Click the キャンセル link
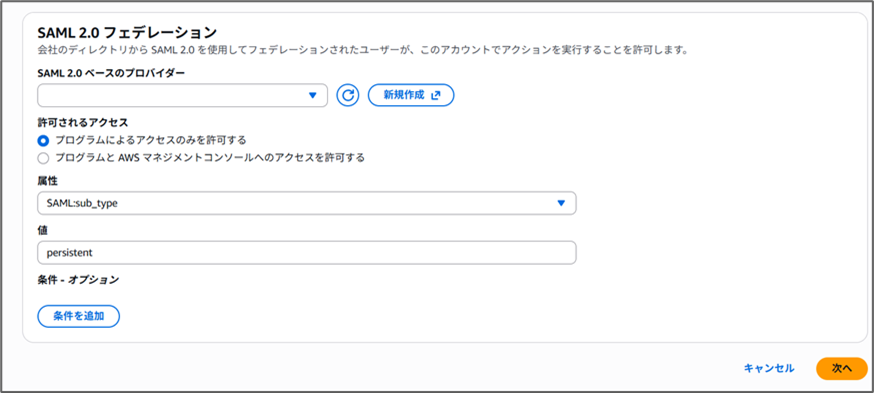This screenshot has width=874, height=393. [x=769, y=368]
